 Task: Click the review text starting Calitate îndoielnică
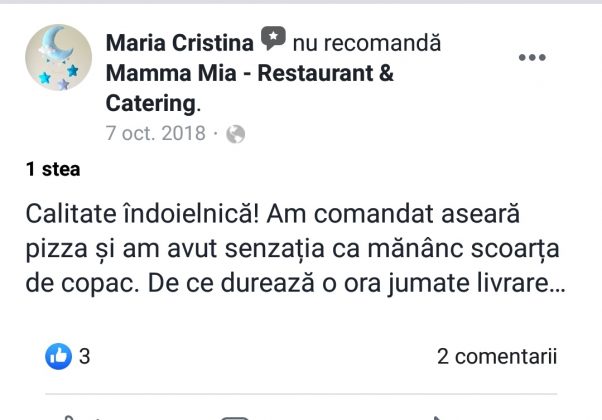click(x=295, y=248)
